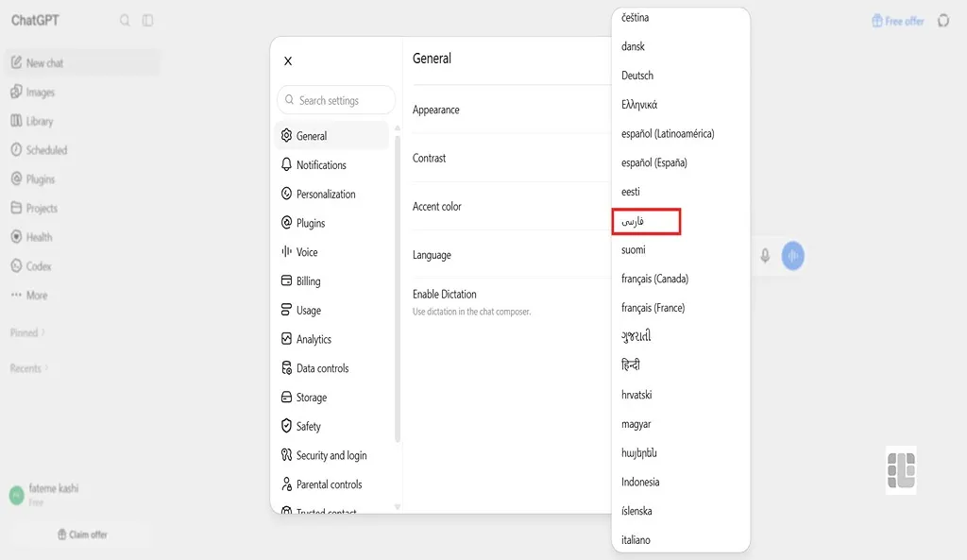Expand the Recents section
The height and width of the screenshot is (560, 967).
29,368
